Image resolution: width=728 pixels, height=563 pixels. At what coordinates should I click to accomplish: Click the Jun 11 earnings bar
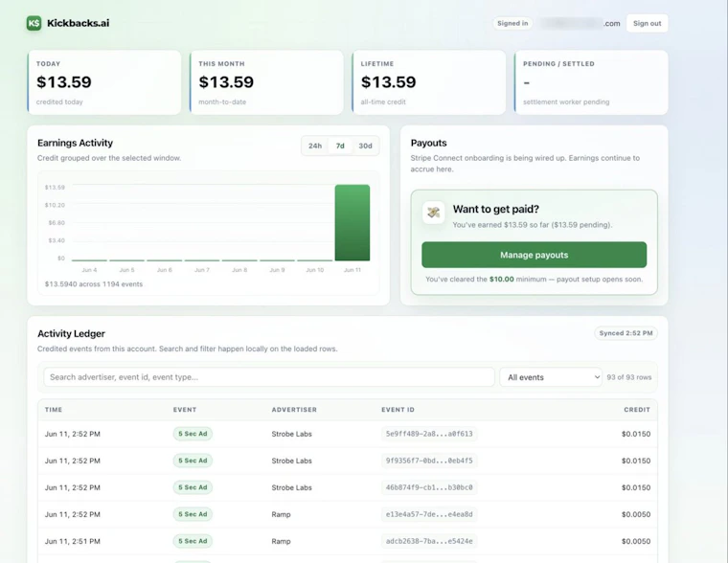pyautogui.click(x=353, y=223)
